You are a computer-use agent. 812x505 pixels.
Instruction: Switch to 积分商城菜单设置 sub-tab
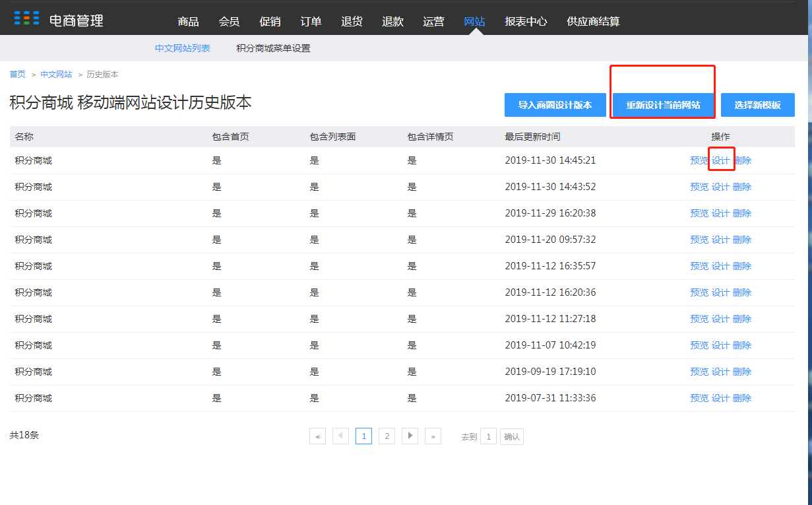coord(273,48)
